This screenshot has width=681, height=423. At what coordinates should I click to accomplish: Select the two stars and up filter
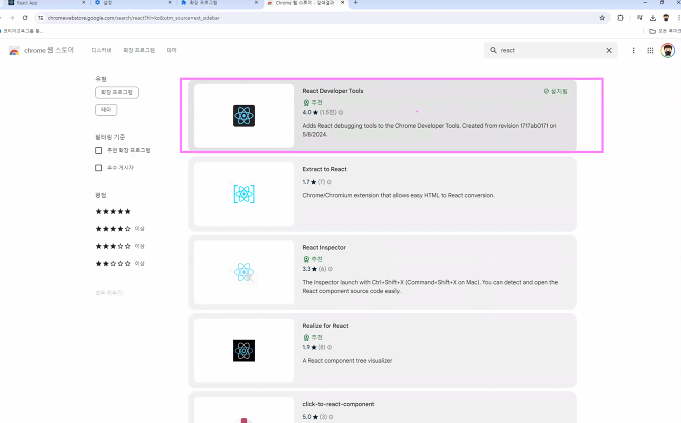pyautogui.click(x=120, y=264)
